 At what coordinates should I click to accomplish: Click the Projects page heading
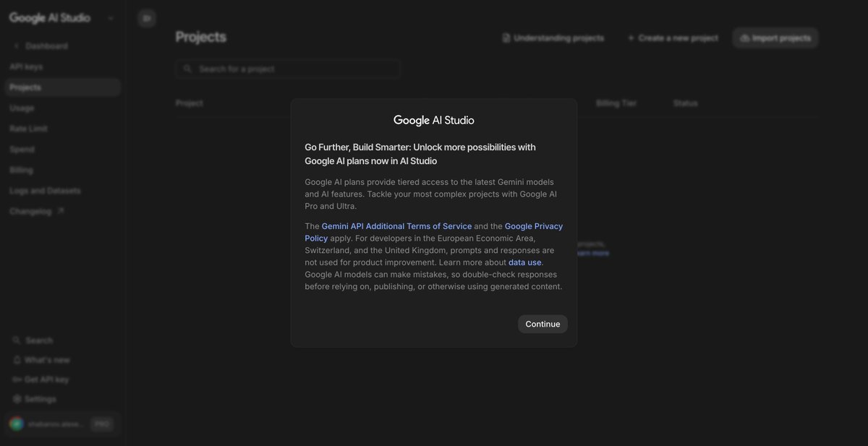(x=201, y=37)
